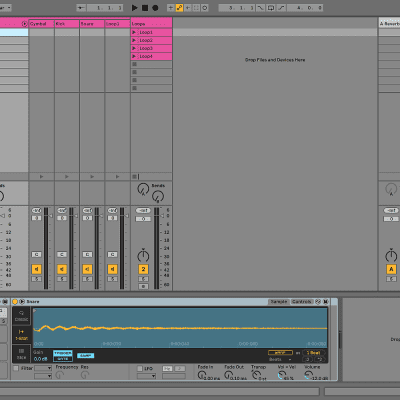This screenshot has height=400, width=400.
Task: Start playback with the Play button
Action: point(135,8)
